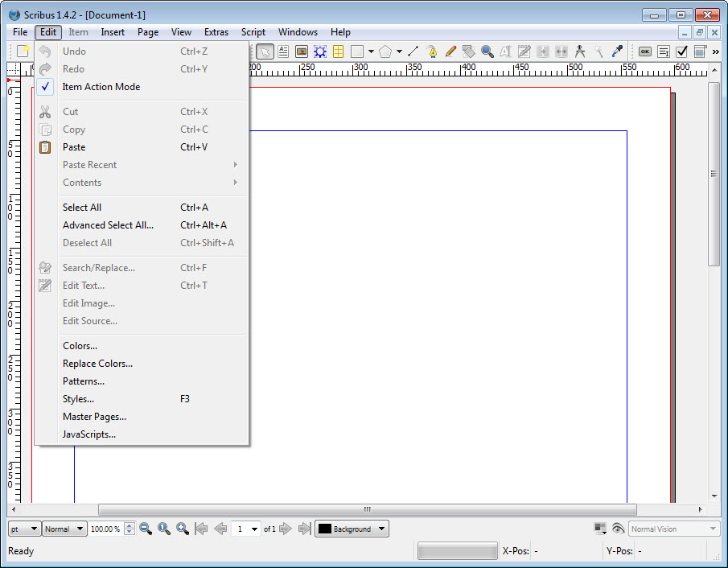The width and height of the screenshot is (728, 568).
Task: Click the zoom in button at bottom
Action: pyautogui.click(x=183, y=529)
